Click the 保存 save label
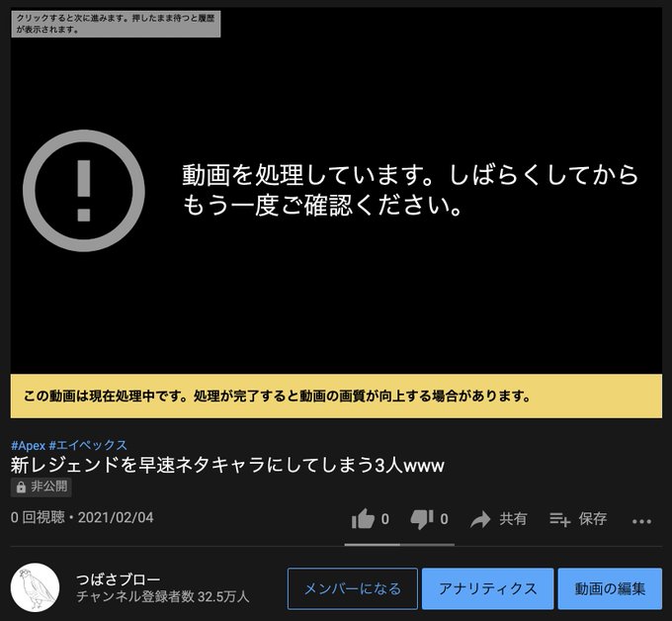Screen dimensions: 672x621 593,519
